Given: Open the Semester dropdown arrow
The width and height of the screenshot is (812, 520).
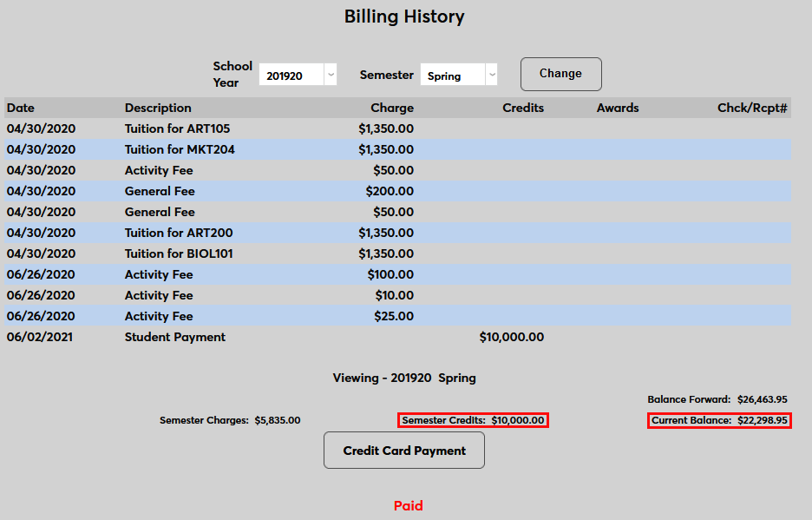Looking at the screenshot, I should [x=491, y=75].
